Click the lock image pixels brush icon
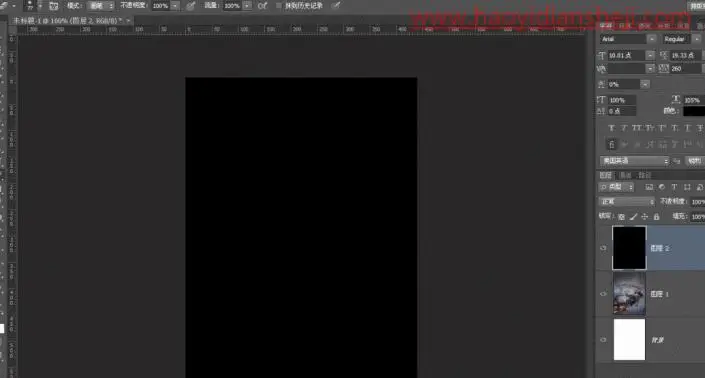 (633, 217)
